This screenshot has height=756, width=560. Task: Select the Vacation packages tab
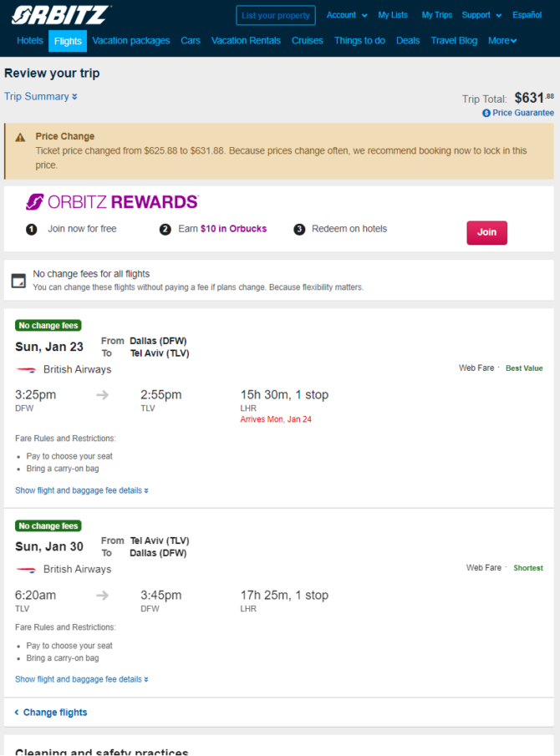[x=130, y=40]
